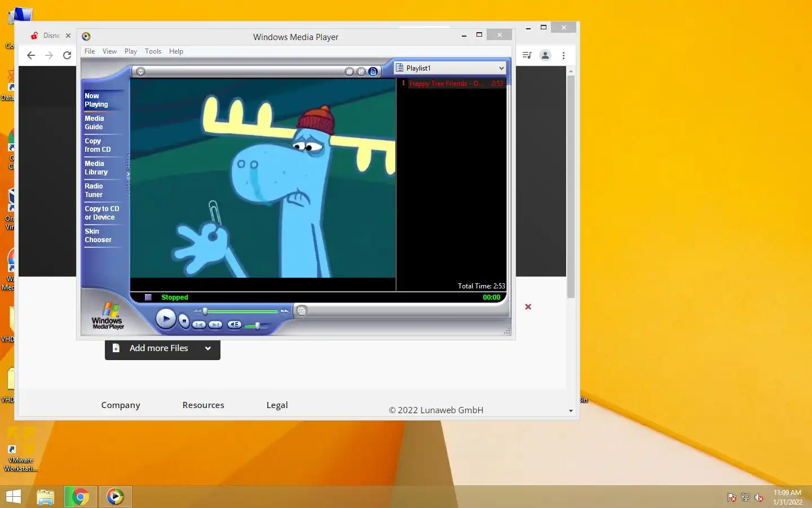The width and height of the screenshot is (812, 508).
Task: Click Windows Media Player taskbar icon
Action: coord(116,497)
